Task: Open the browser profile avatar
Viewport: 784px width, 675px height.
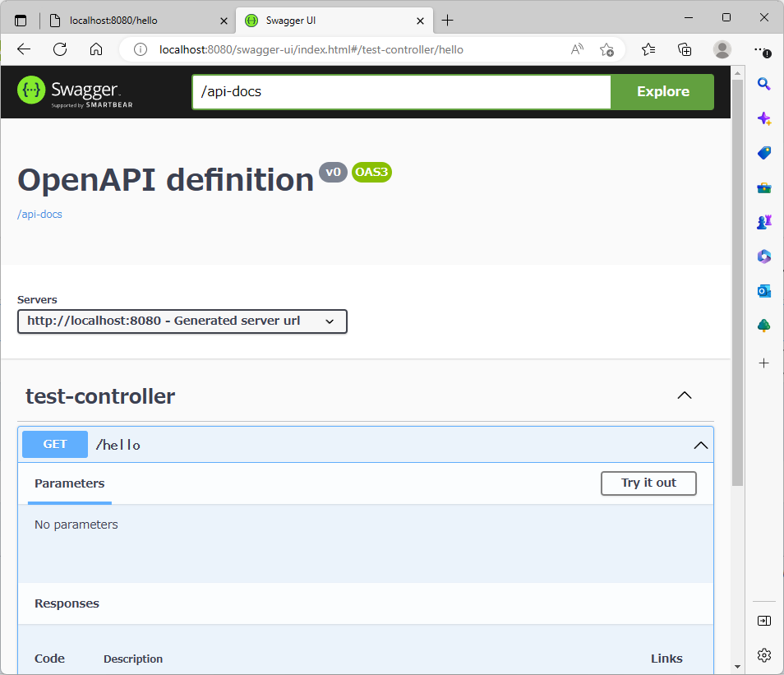Action: (x=722, y=49)
